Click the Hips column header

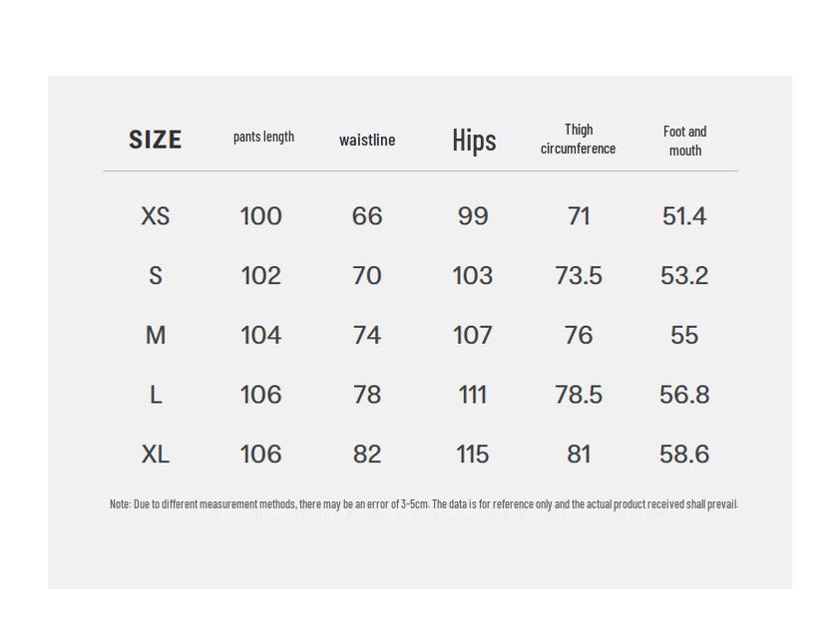[474, 140]
